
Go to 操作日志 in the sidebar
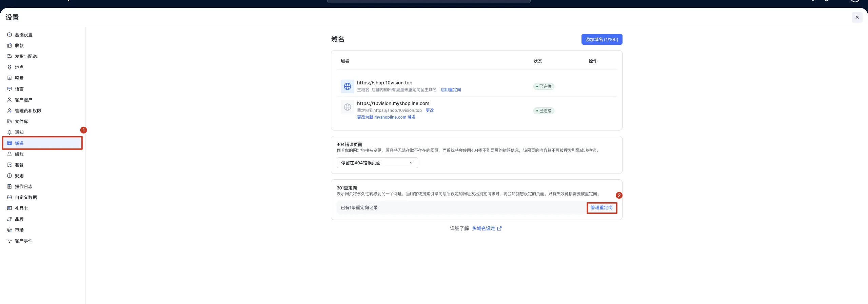pos(23,186)
